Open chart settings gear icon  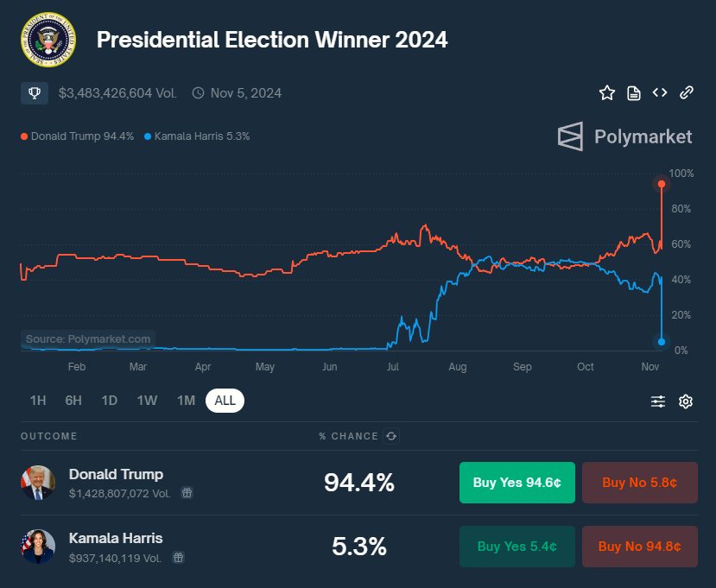tap(686, 401)
